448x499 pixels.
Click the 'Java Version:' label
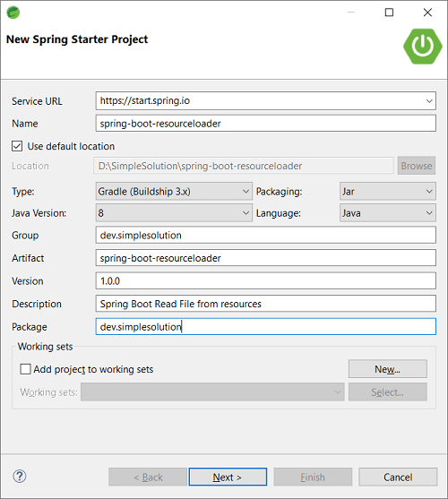[x=39, y=213]
